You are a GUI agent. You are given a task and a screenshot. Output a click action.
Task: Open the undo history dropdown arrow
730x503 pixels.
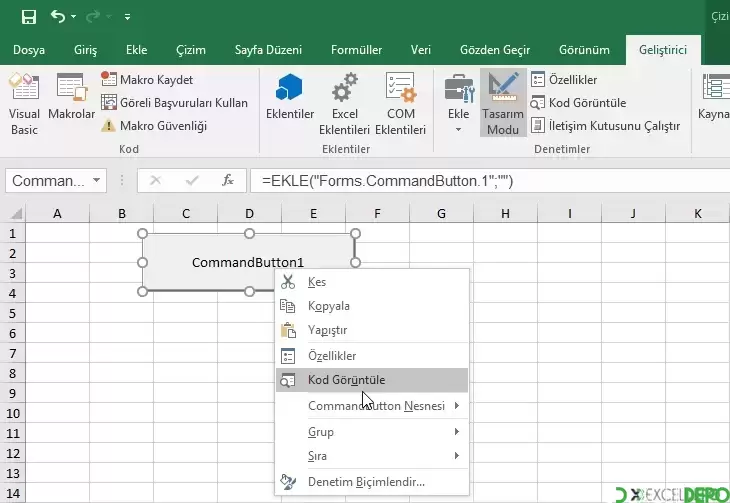(x=74, y=17)
